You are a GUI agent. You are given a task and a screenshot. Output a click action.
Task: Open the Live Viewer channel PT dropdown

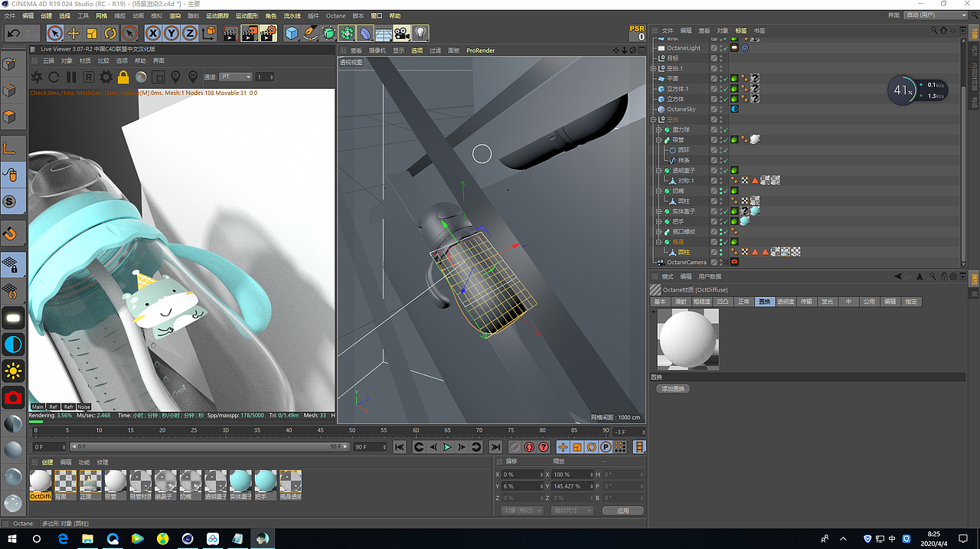point(236,77)
